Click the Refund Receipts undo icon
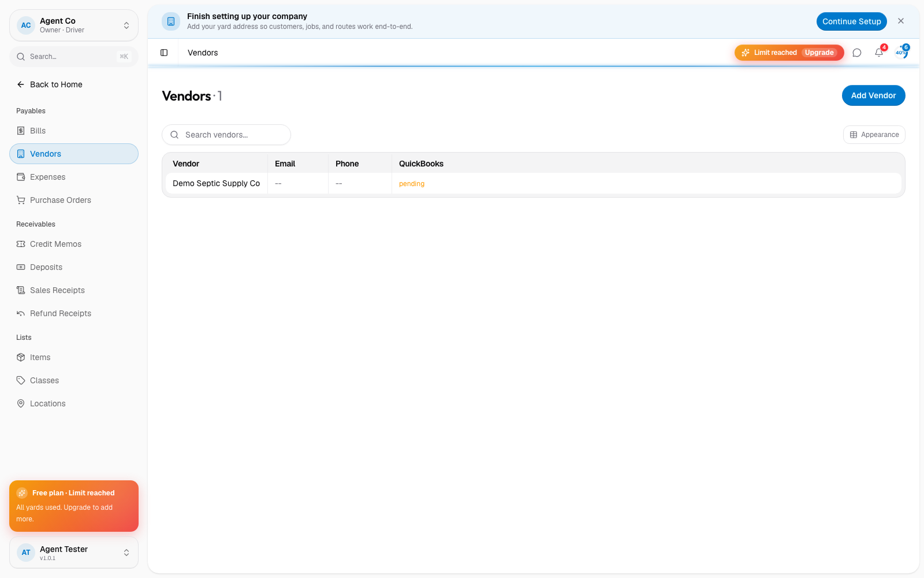 21,313
